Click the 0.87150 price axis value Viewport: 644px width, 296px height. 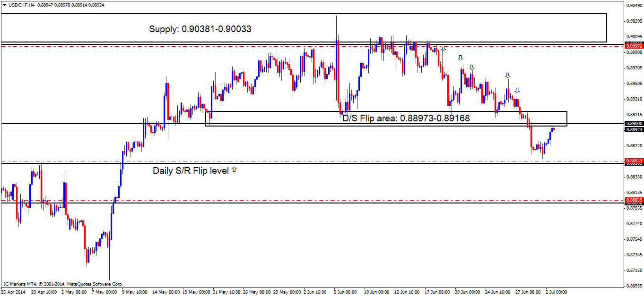[x=634, y=271]
